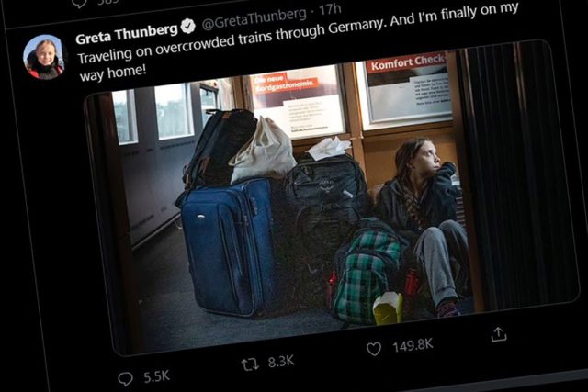Open the 8.3K retweets count

point(281,362)
